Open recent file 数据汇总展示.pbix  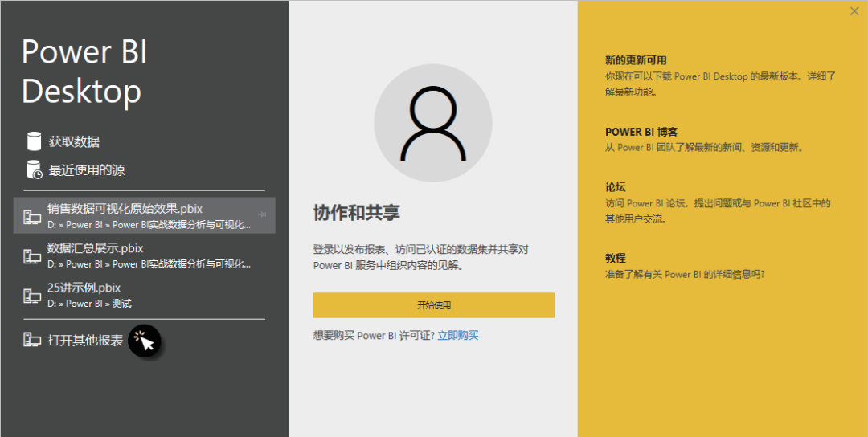pos(95,247)
